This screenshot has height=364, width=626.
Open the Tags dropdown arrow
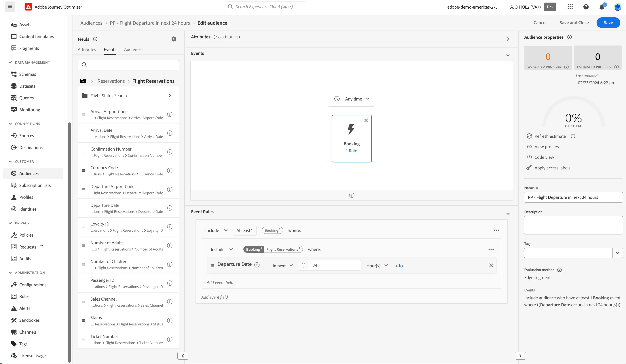[618, 253]
